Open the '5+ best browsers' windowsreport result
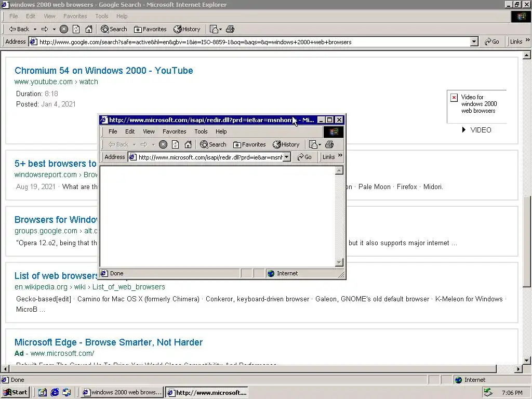Viewport: 532px width, 399px height. [56, 164]
